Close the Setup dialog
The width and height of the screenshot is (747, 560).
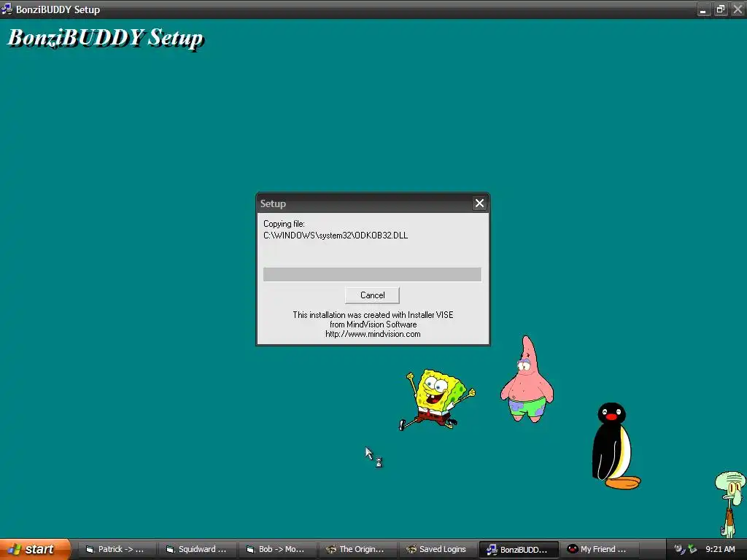tap(479, 203)
